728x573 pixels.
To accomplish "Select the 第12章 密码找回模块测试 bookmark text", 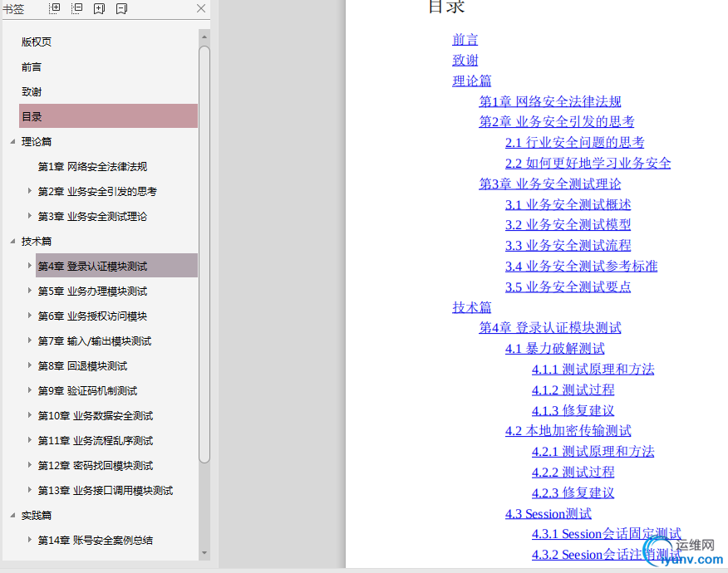I will coord(96,466).
